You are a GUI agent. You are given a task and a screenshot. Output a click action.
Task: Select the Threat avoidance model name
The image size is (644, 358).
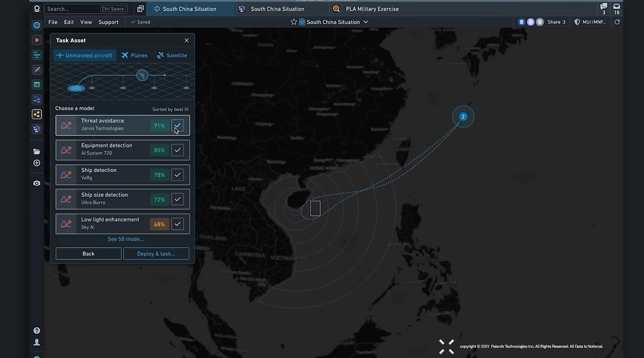[103, 121]
